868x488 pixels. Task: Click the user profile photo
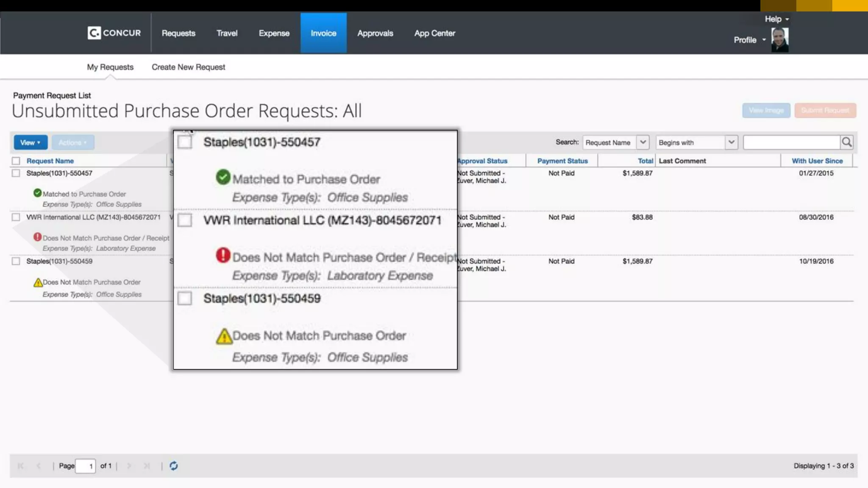779,40
